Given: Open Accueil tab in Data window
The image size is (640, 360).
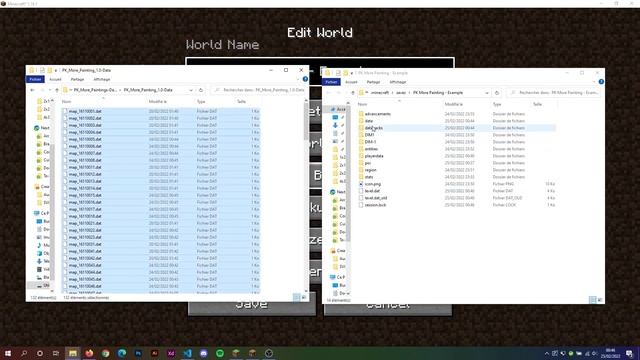Looking at the screenshot, I should [55, 79].
